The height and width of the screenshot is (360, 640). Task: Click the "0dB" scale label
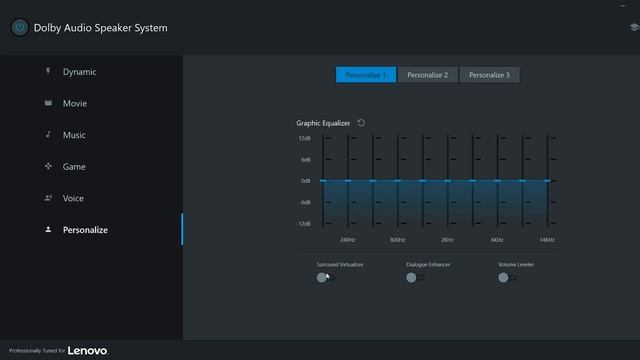coord(305,181)
